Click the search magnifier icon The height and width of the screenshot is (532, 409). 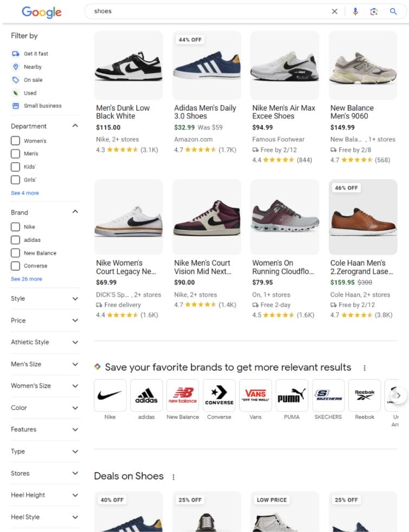click(393, 11)
